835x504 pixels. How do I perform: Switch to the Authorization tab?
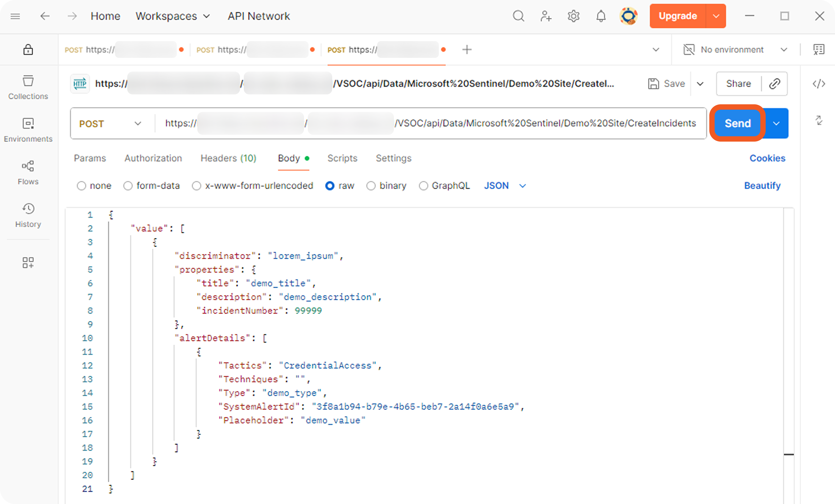point(153,158)
